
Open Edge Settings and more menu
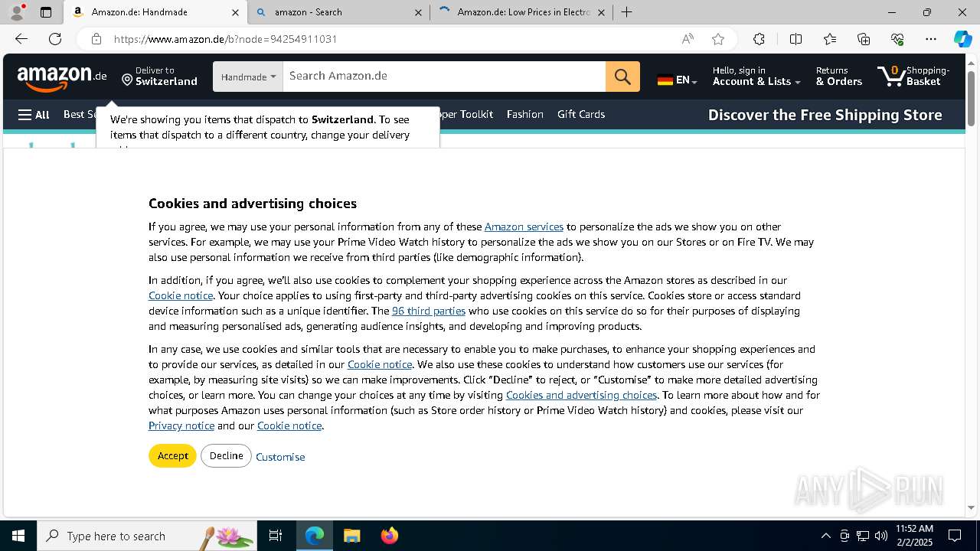[x=931, y=39]
